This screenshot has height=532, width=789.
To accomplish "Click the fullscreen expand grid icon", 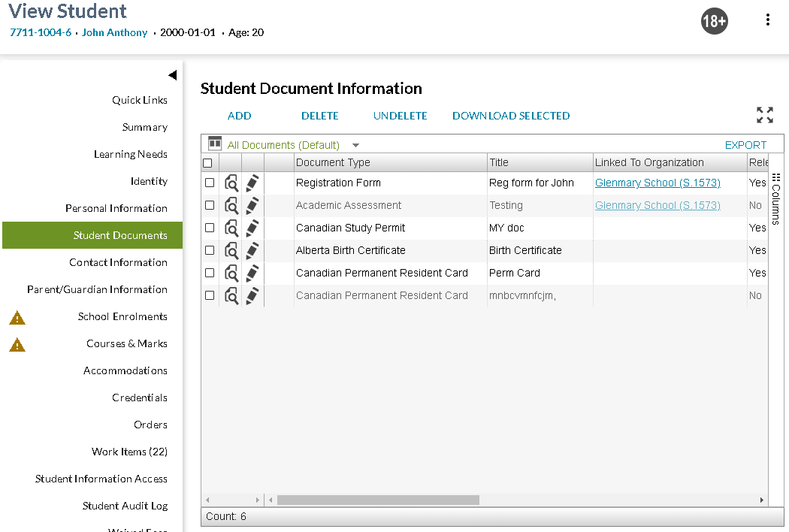I will click(764, 115).
